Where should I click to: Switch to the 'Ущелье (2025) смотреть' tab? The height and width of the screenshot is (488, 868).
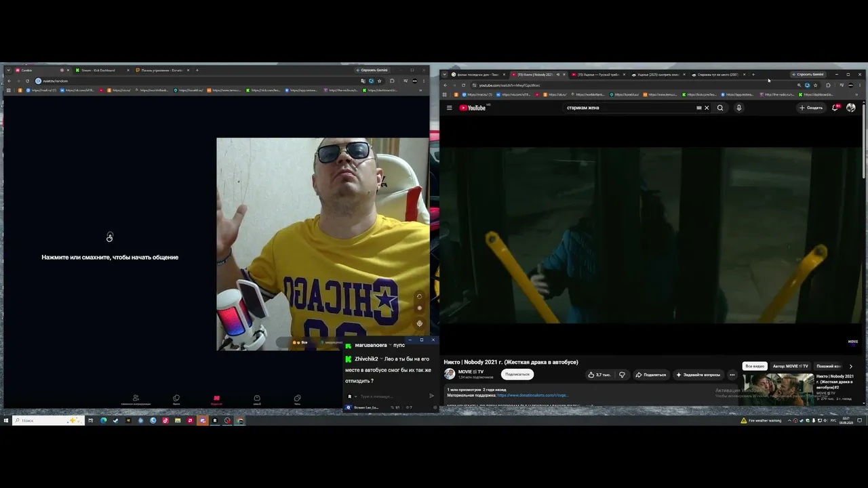(656, 75)
